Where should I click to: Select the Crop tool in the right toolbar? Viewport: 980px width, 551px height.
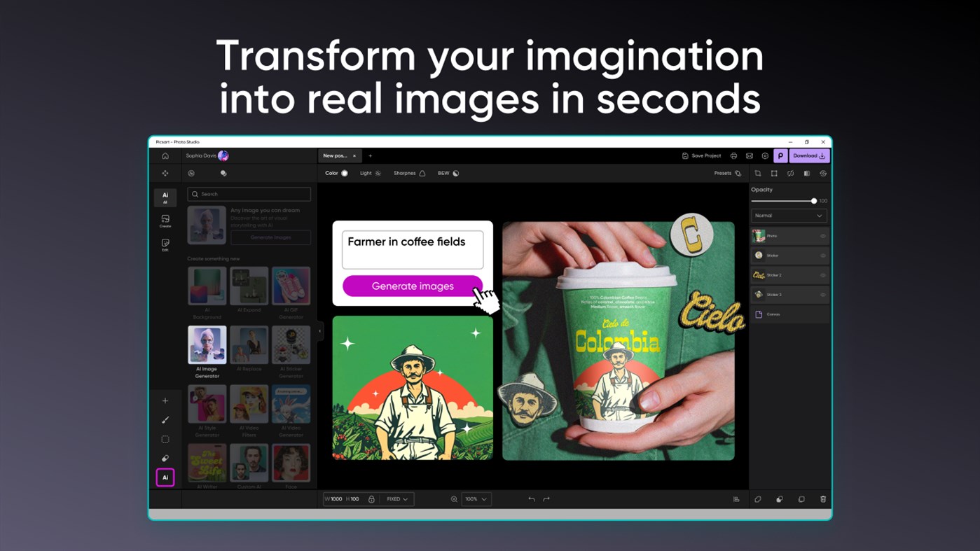click(758, 173)
